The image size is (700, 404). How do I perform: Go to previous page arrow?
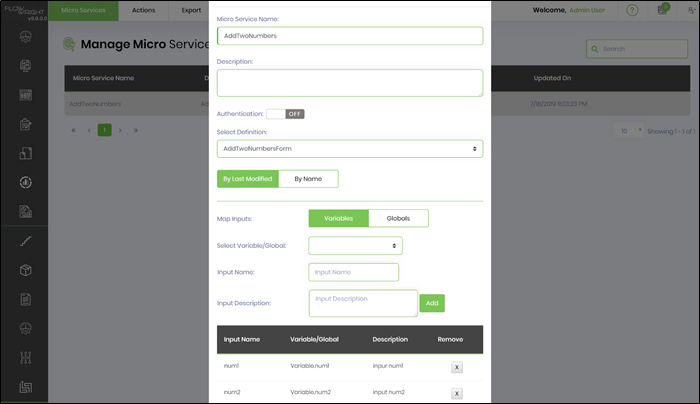(x=89, y=130)
